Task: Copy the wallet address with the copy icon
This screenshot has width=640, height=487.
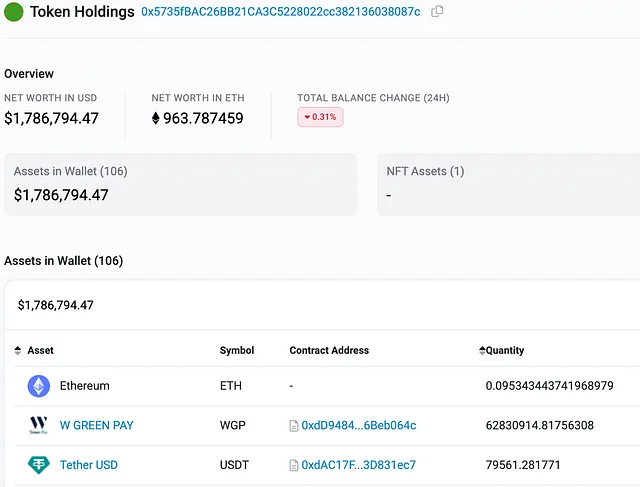Action: pos(437,12)
